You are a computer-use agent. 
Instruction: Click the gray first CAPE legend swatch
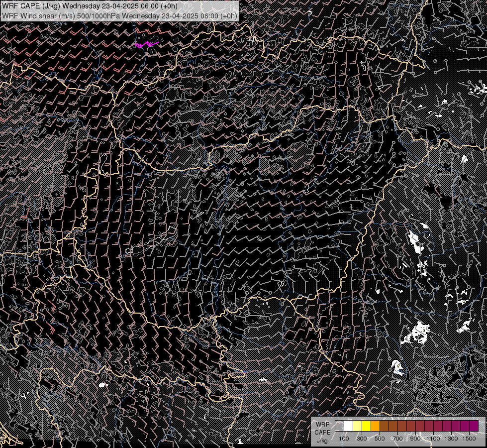point(339,426)
